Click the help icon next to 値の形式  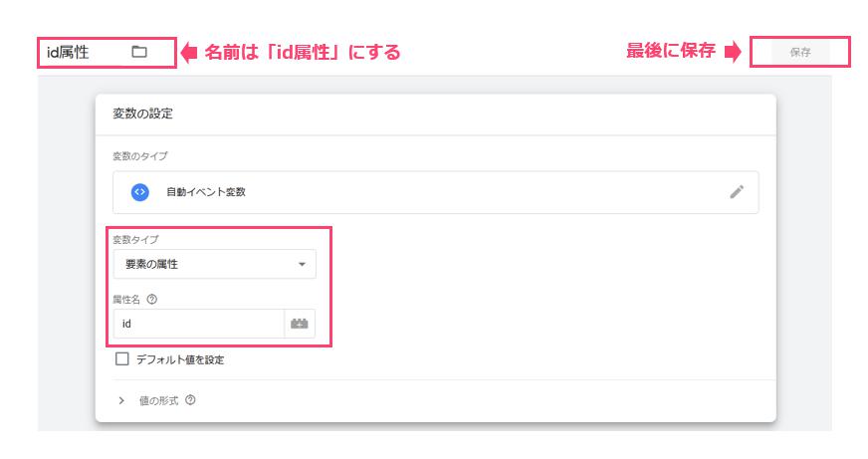(x=190, y=399)
